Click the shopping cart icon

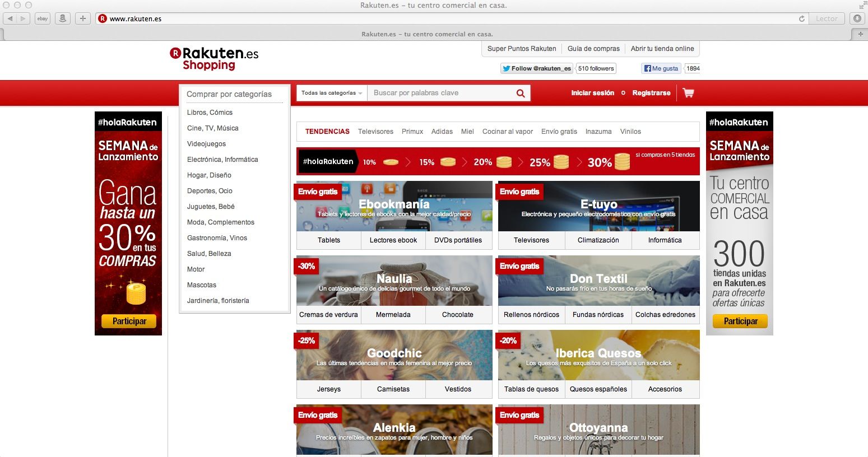[x=688, y=93]
